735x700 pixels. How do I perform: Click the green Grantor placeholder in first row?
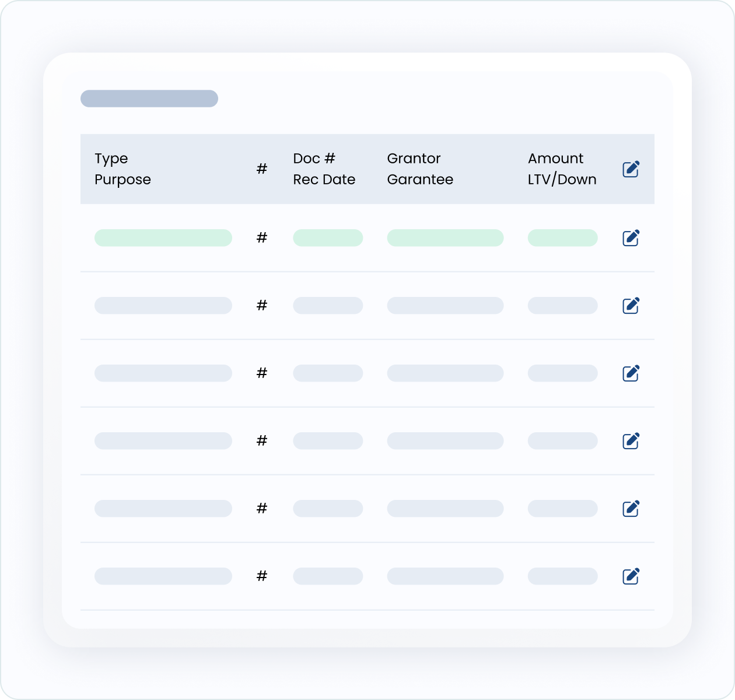445,238
